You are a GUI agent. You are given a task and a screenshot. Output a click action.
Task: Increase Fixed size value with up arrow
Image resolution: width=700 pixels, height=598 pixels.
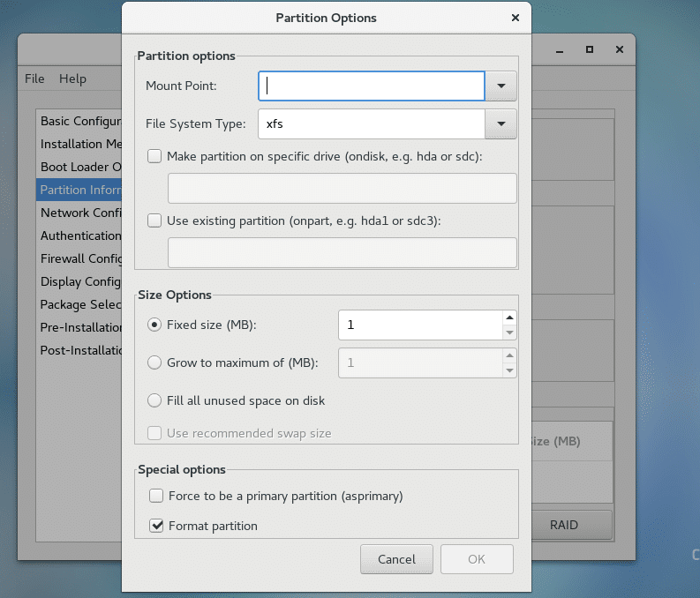pyautogui.click(x=508, y=318)
